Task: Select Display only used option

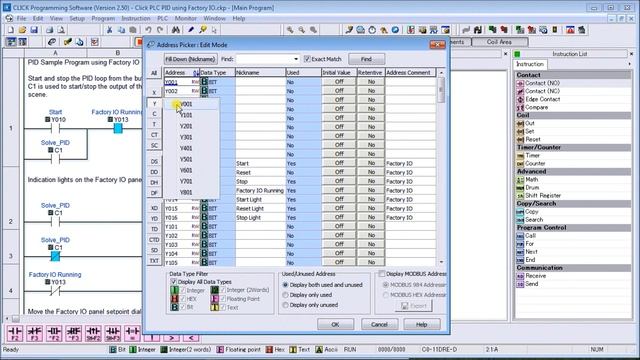Action: (x=285, y=295)
